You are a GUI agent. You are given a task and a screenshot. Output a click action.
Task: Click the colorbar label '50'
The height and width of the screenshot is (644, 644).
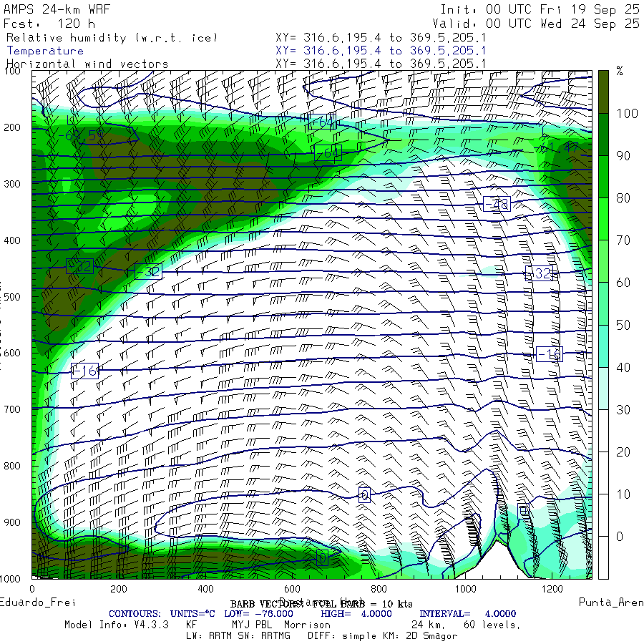pyautogui.click(x=623, y=326)
